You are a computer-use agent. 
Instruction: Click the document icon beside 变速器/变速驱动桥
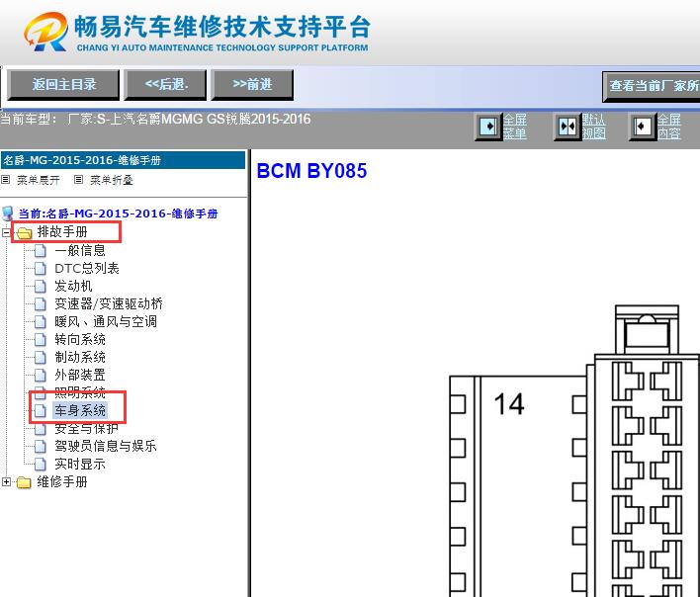[x=41, y=303]
